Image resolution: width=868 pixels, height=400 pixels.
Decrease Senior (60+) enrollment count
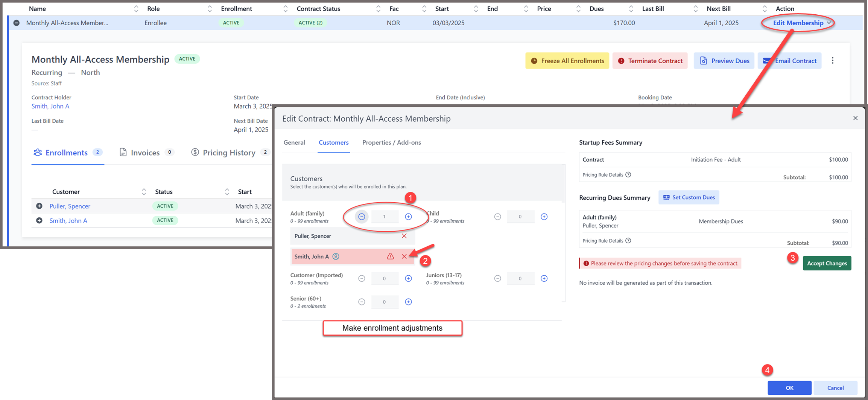pyautogui.click(x=362, y=302)
